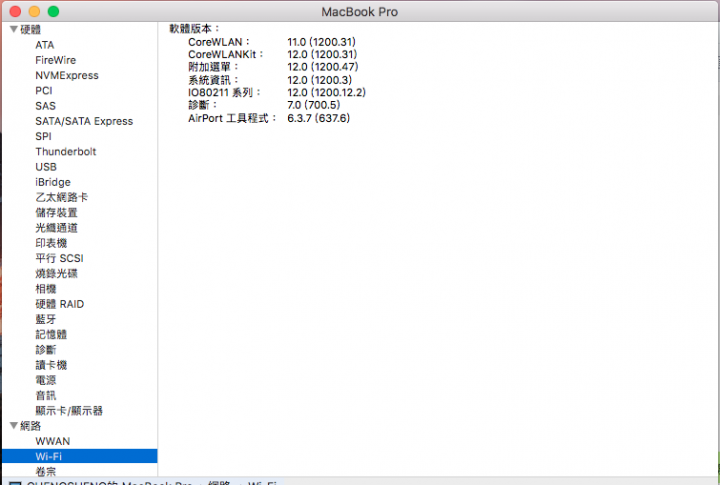Click the CoreWLAN version 11.0 (1200.31)
Screen dimensions: 720x485
(x=321, y=42)
